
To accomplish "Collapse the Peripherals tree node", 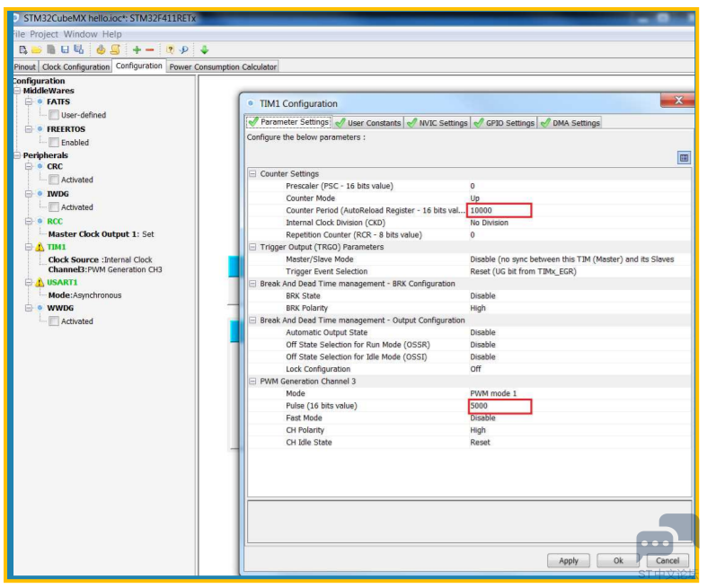I will (17, 156).
